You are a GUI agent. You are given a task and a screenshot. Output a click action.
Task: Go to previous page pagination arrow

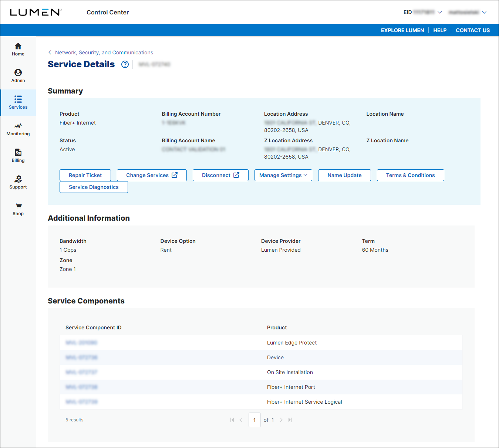click(241, 420)
